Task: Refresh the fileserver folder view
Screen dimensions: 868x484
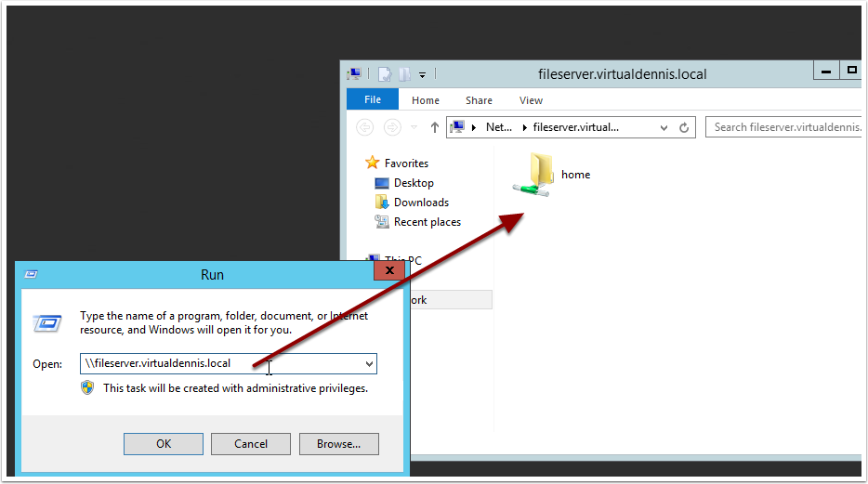Action: click(x=685, y=127)
